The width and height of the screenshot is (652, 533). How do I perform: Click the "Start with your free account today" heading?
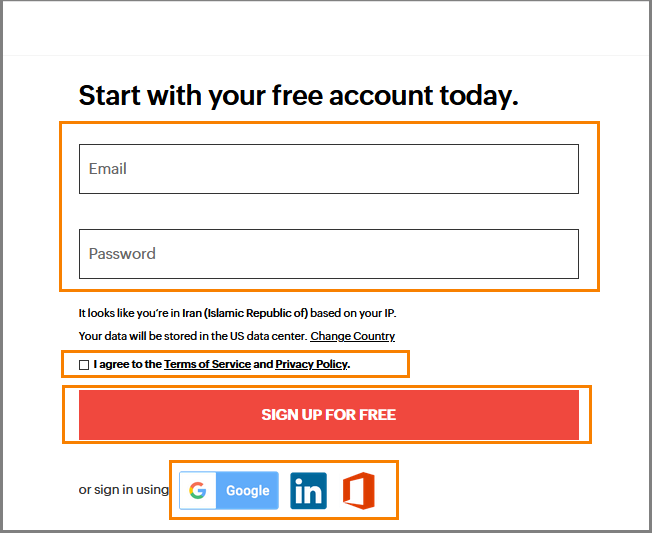298,96
